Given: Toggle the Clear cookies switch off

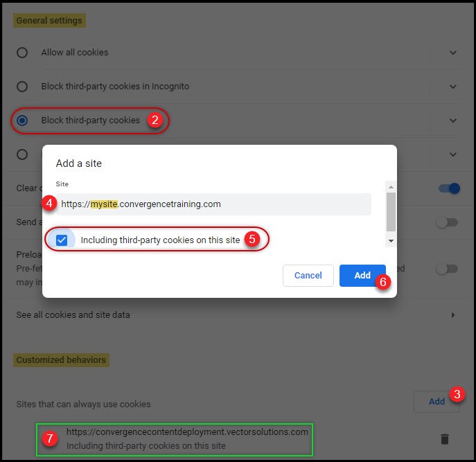Looking at the screenshot, I should point(449,188).
